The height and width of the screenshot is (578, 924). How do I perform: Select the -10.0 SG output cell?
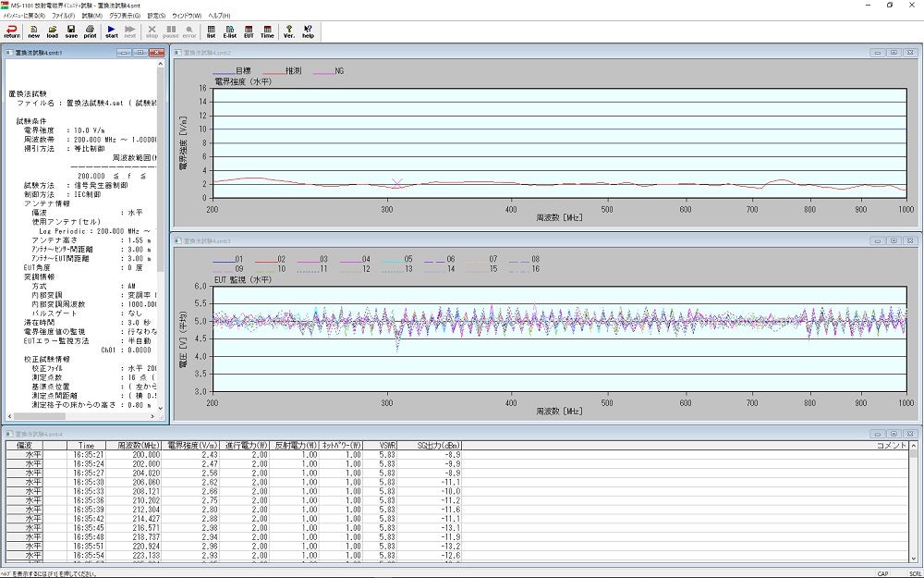click(431, 491)
